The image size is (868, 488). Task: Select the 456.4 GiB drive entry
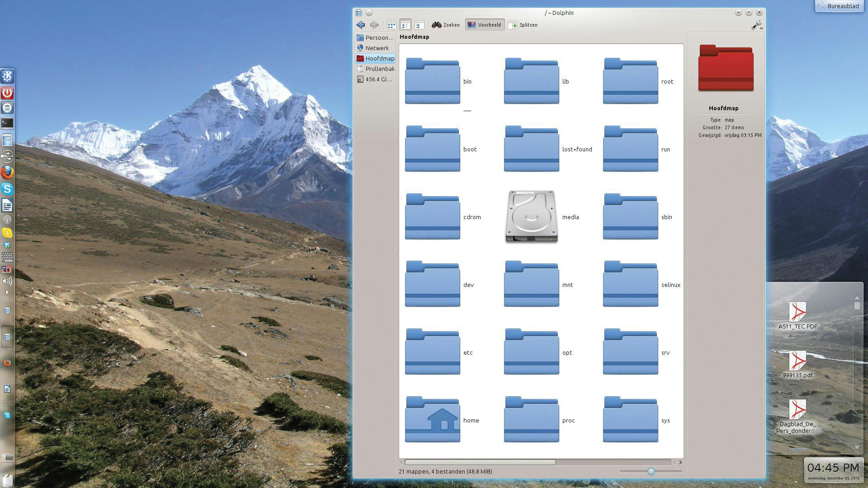click(x=378, y=79)
